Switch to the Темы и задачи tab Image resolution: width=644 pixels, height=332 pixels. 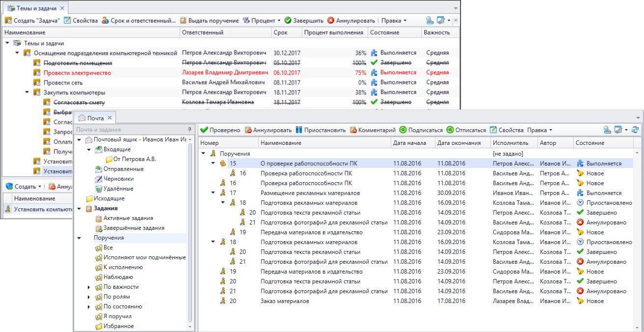(x=36, y=8)
